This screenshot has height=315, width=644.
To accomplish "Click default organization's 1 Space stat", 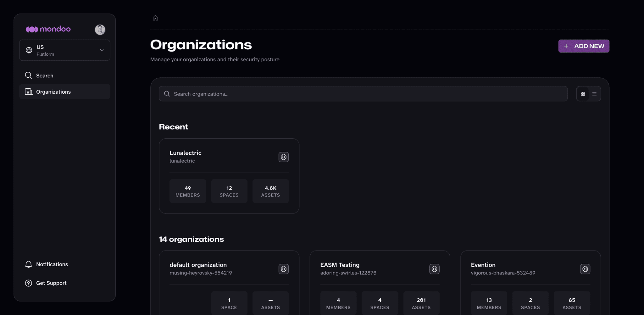I will (229, 303).
